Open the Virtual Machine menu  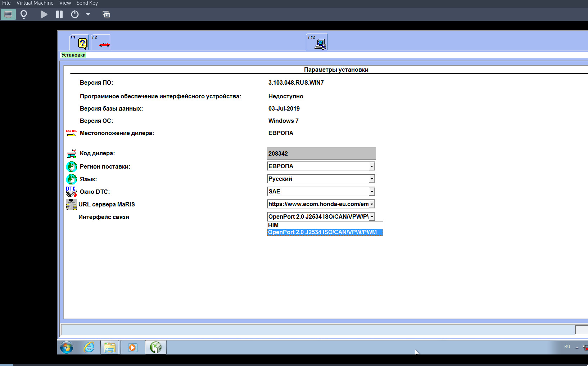35,3
